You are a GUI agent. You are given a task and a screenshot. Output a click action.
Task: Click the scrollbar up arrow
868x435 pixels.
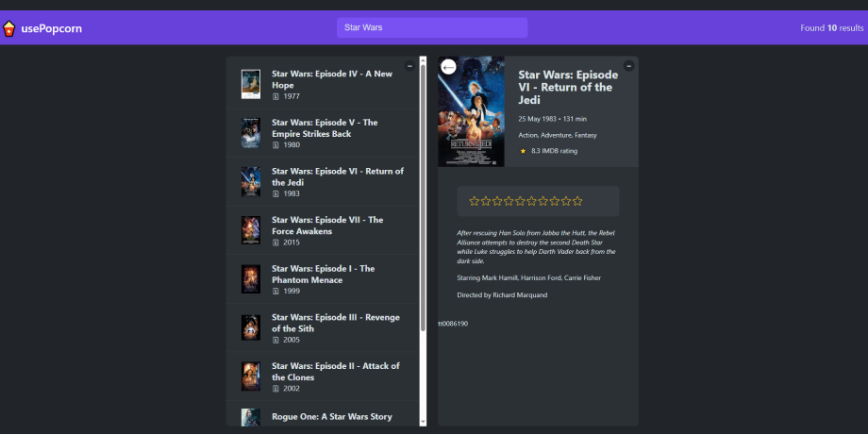click(x=423, y=59)
